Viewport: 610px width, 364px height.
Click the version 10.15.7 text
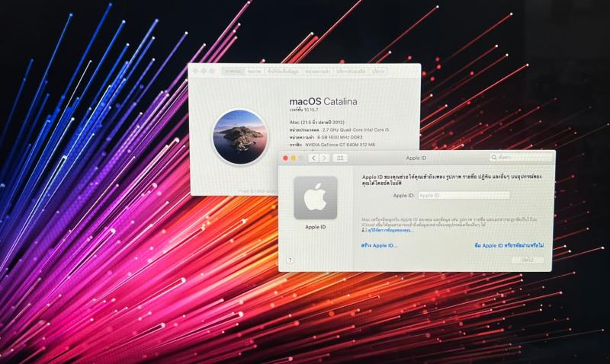[303, 110]
